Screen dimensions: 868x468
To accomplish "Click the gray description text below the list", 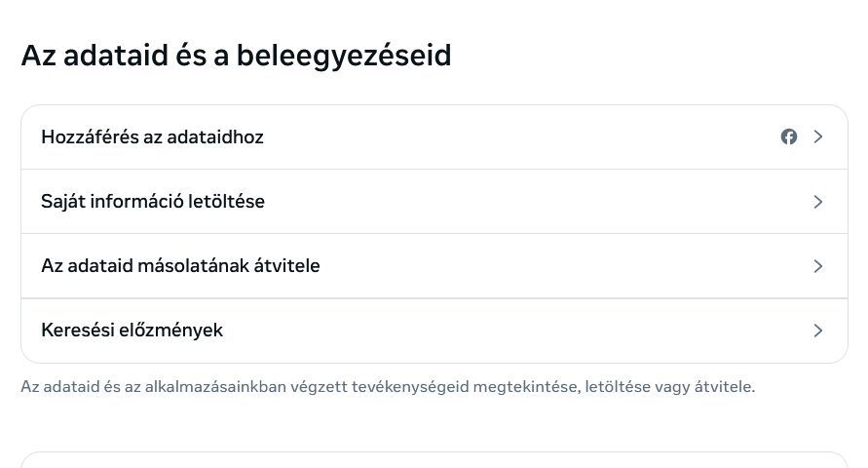I will [388, 386].
